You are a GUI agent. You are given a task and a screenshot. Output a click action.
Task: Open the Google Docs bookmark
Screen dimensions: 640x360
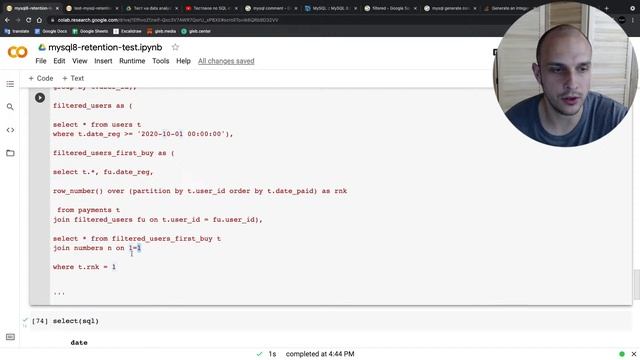pyautogui.click(x=51, y=31)
